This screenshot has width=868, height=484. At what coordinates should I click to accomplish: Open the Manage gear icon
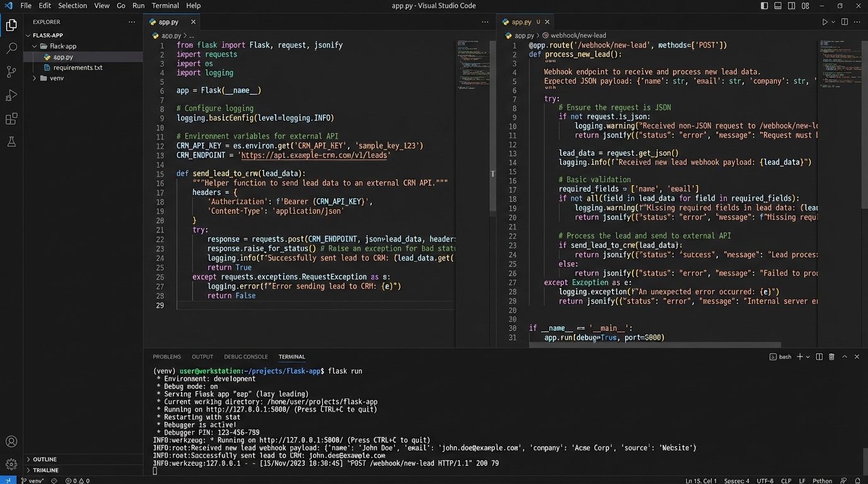click(x=11, y=464)
